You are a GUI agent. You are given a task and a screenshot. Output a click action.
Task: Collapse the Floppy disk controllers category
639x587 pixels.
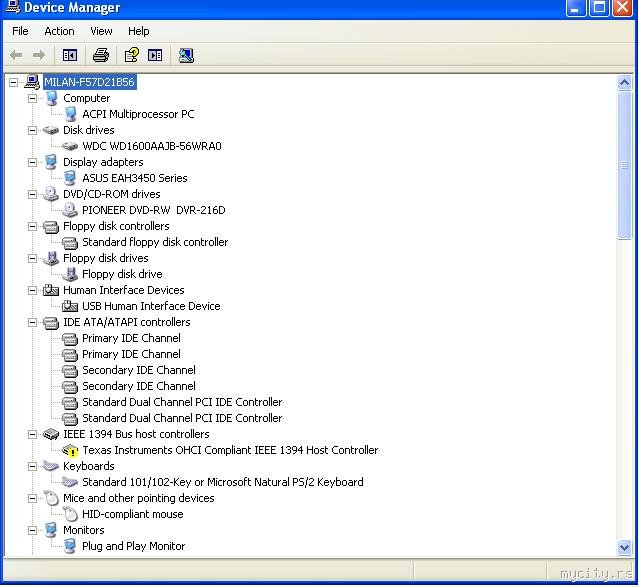click(x=33, y=226)
